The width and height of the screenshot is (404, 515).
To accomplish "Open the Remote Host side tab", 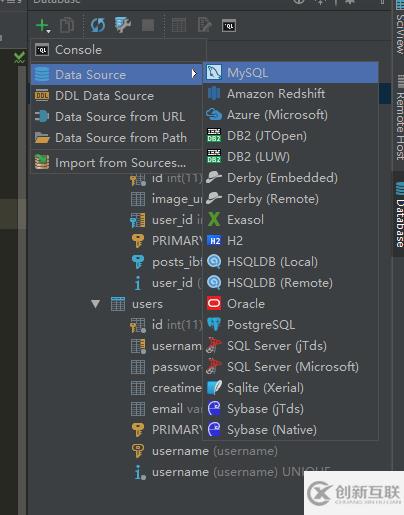I will (x=399, y=117).
